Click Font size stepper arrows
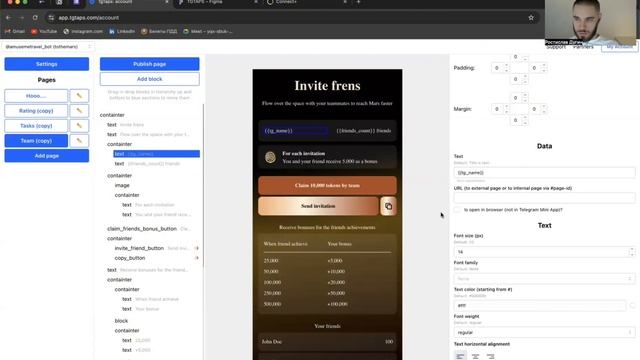Screen dimensions: 640x360 (632, 252)
